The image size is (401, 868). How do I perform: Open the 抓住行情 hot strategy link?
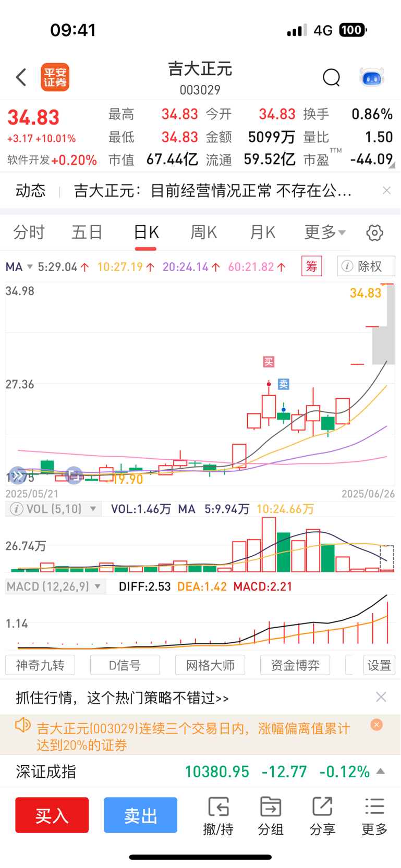(x=123, y=698)
